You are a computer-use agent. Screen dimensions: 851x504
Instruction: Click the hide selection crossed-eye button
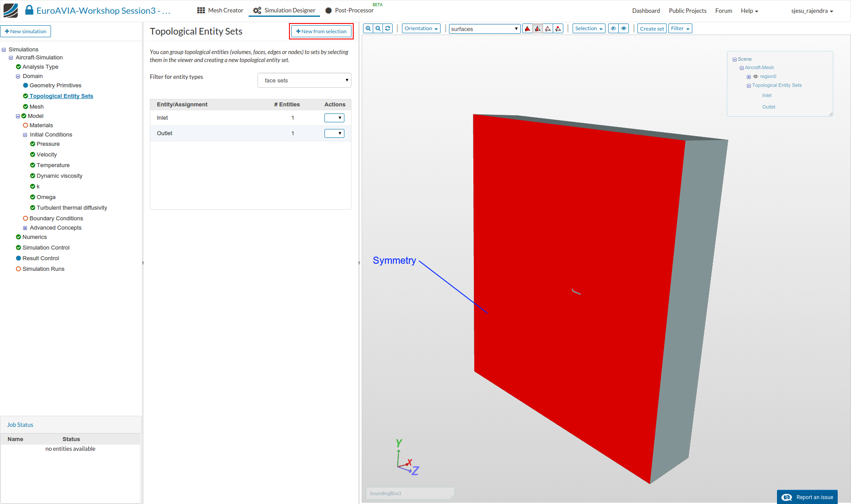tap(613, 28)
